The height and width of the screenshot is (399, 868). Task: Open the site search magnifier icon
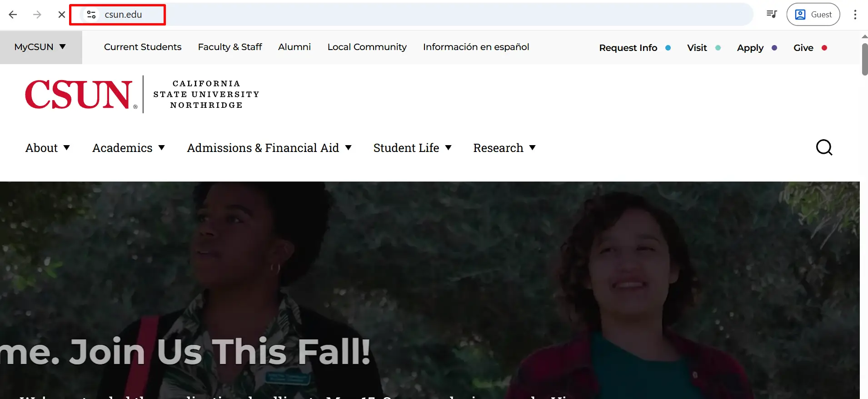[x=824, y=147]
